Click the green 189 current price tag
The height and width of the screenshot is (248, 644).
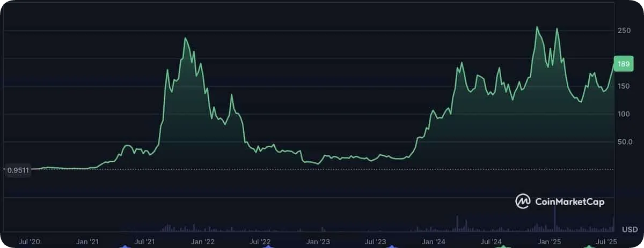coord(623,64)
